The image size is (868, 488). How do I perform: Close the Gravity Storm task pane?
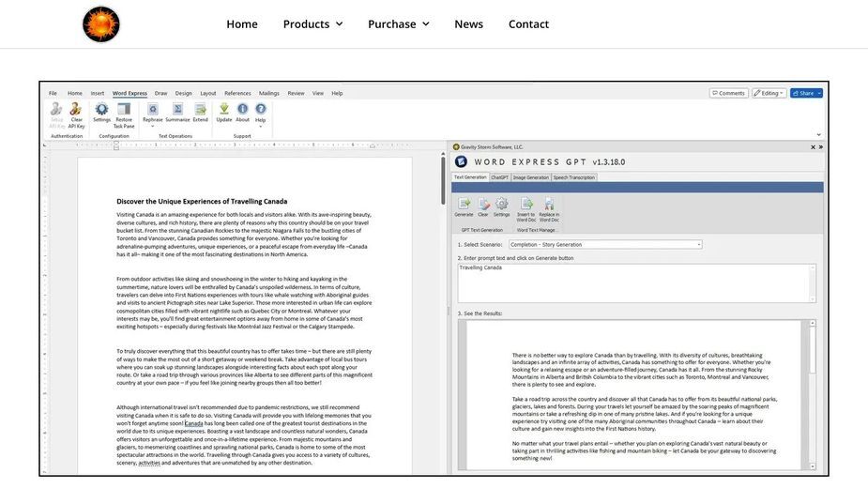pyautogui.click(x=814, y=147)
